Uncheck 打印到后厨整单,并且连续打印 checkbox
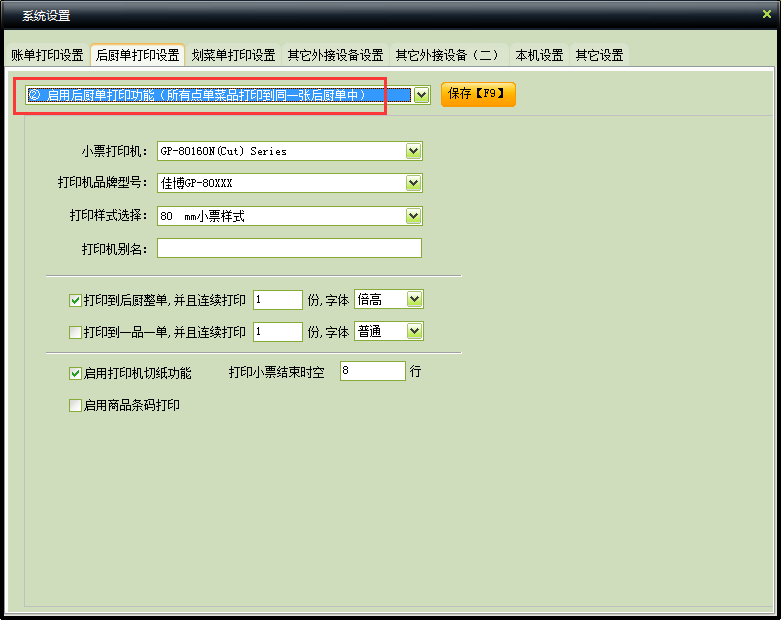Image resolution: width=781 pixels, height=620 pixels. pyautogui.click(x=75, y=300)
